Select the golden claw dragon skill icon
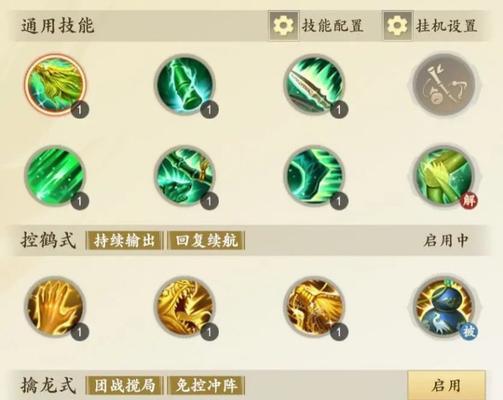This screenshot has height=400, width=503. pos(315,307)
